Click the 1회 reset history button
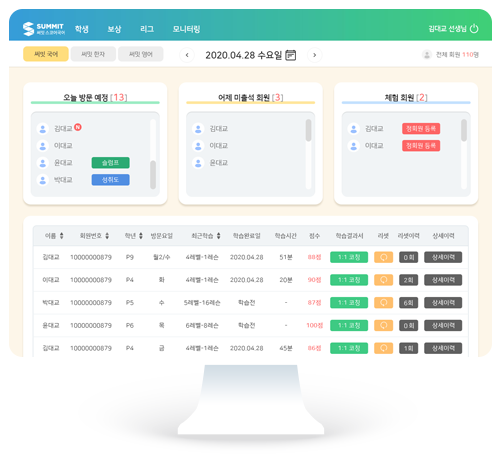The image size is (501, 454). pos(409,348)
